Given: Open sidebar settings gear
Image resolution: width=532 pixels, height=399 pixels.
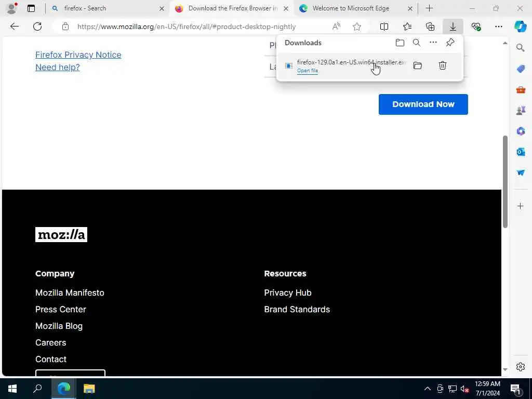Looking at the screenshot, I should point(521,367).
